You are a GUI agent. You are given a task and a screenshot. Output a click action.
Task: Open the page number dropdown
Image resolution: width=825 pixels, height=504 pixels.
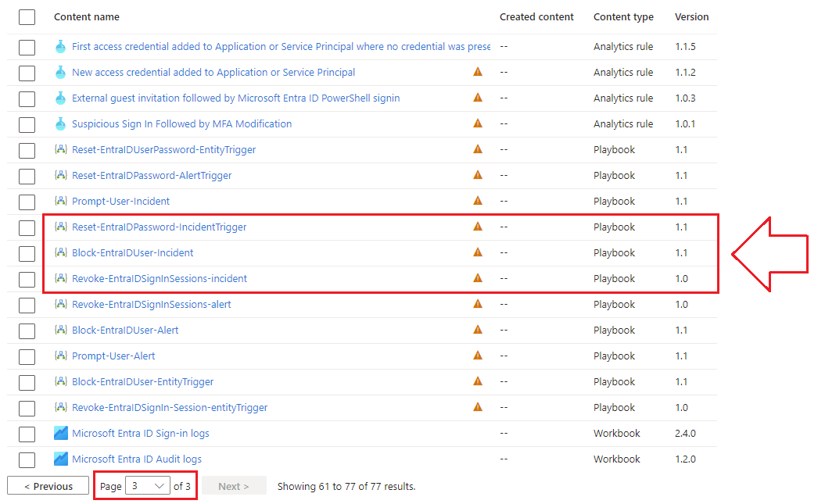point(148,486)
